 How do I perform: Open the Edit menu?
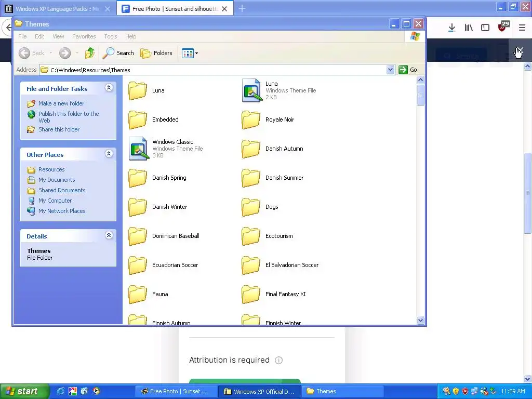(x=39, y=36)
